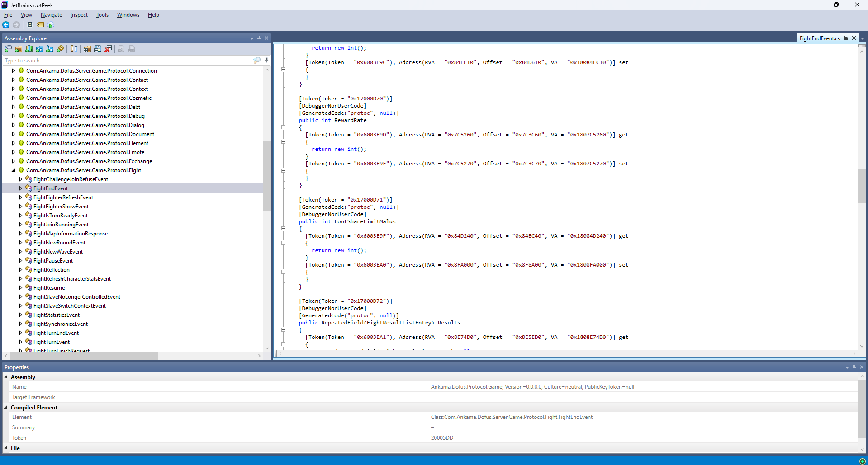Image resolution: width=868 pixels, height=465 pixels.
Task: Click the Token property value 20005DD
Action: coord(442,438)
